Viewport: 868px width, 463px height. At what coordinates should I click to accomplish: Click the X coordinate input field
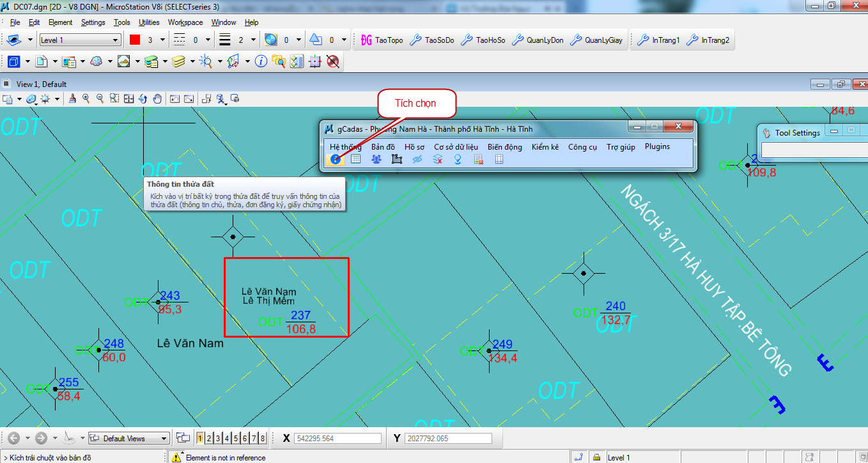337,439
